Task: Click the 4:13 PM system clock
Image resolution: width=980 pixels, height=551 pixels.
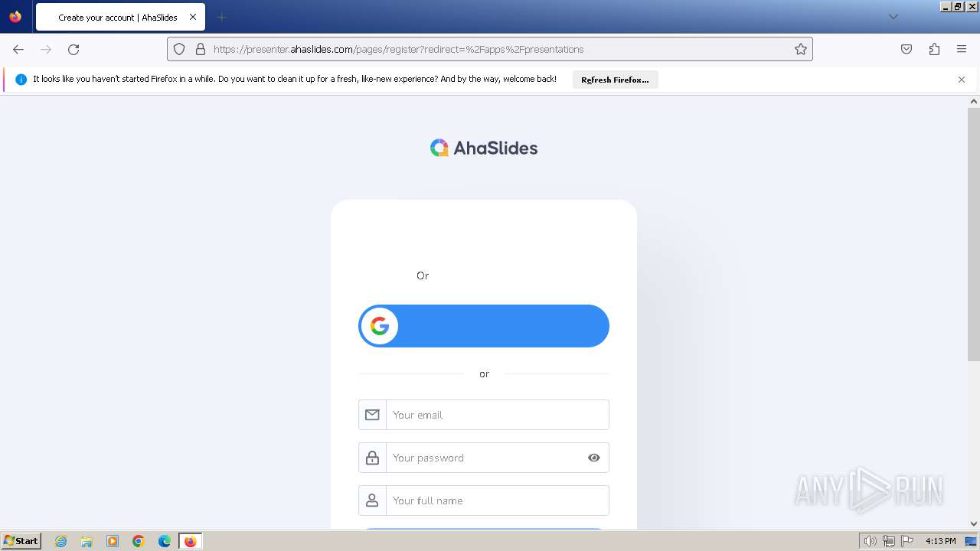Action: [940, 541]
